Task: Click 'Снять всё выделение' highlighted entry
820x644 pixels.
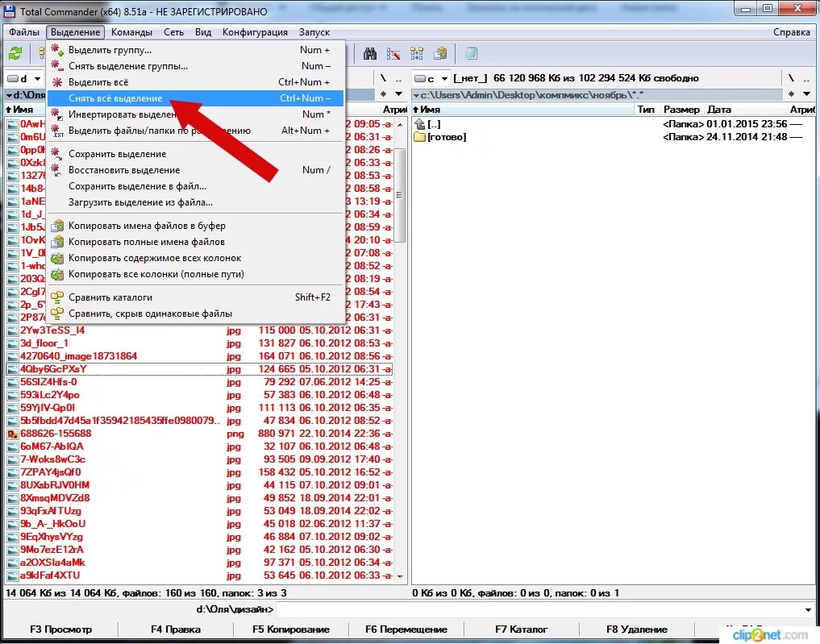Action: (x=196, y=98)
